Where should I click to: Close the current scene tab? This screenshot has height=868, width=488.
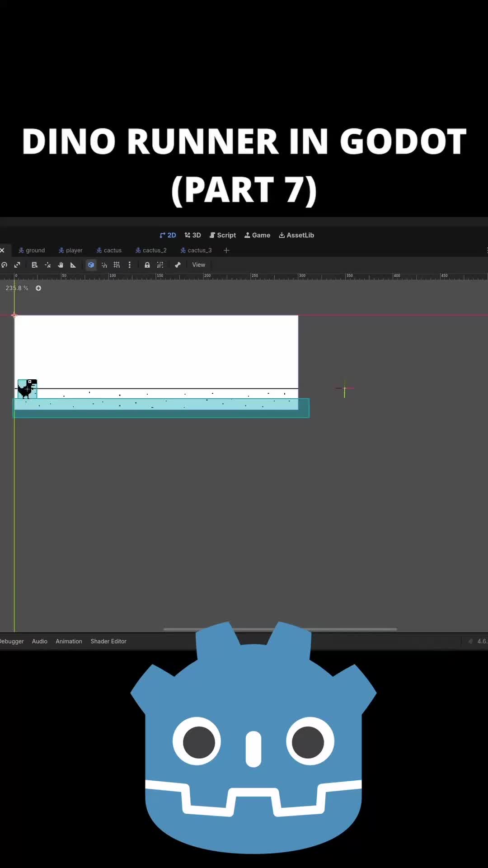[x=2, y=250]
